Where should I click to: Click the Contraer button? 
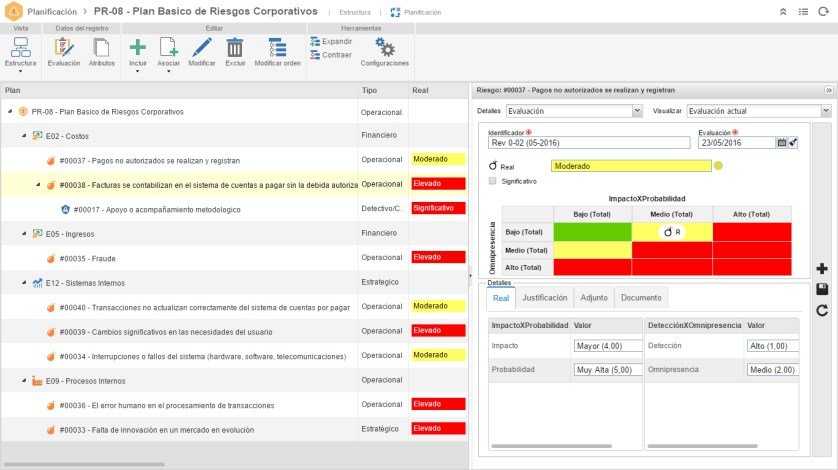coord(331,55)
